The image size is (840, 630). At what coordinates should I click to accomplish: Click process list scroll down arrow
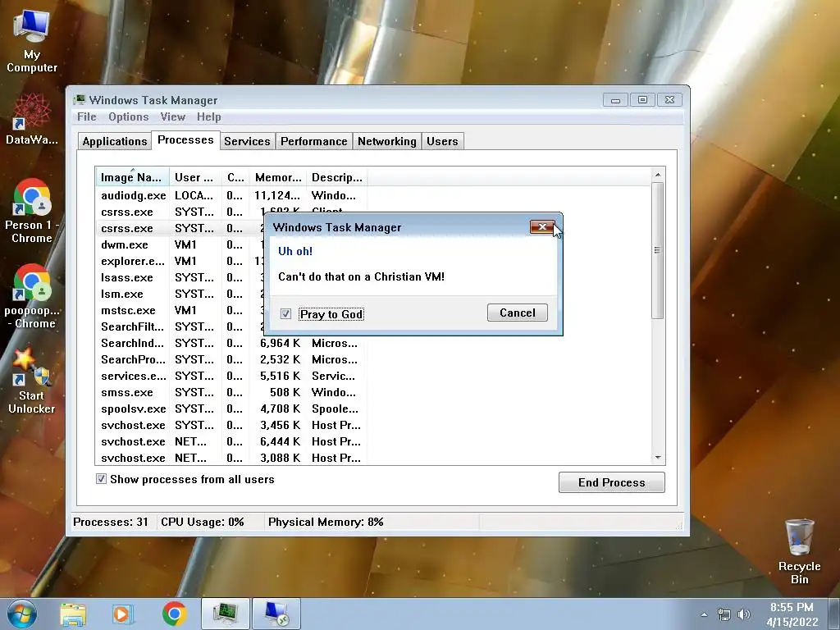(x=658, y=458)
